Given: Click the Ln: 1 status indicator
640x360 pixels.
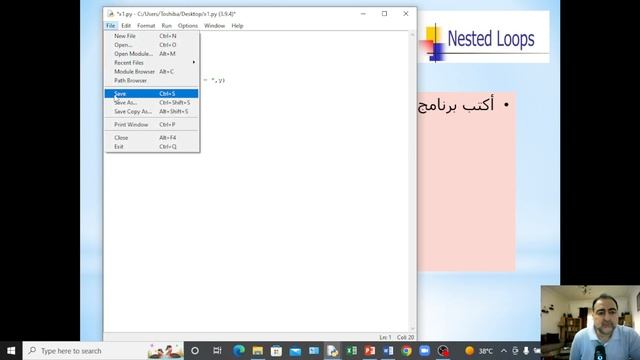Looking at the screenshot, I should [385, 337].
